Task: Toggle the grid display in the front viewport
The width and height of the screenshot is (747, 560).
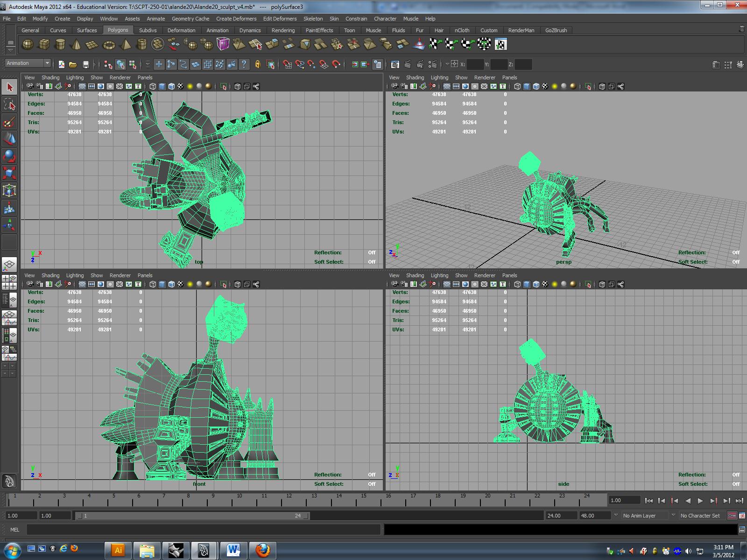Action: coord(82,284)
